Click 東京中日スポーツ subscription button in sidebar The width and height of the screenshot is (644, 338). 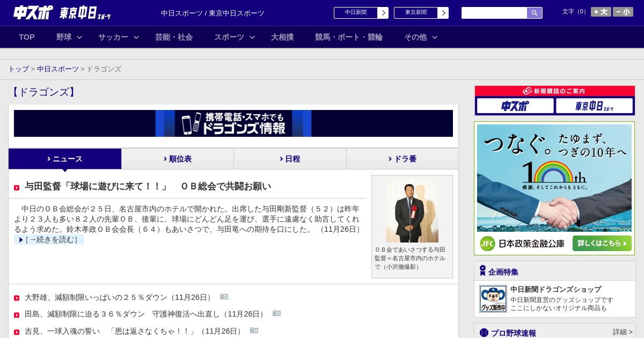pyautogui.click(x=594, y=106)
